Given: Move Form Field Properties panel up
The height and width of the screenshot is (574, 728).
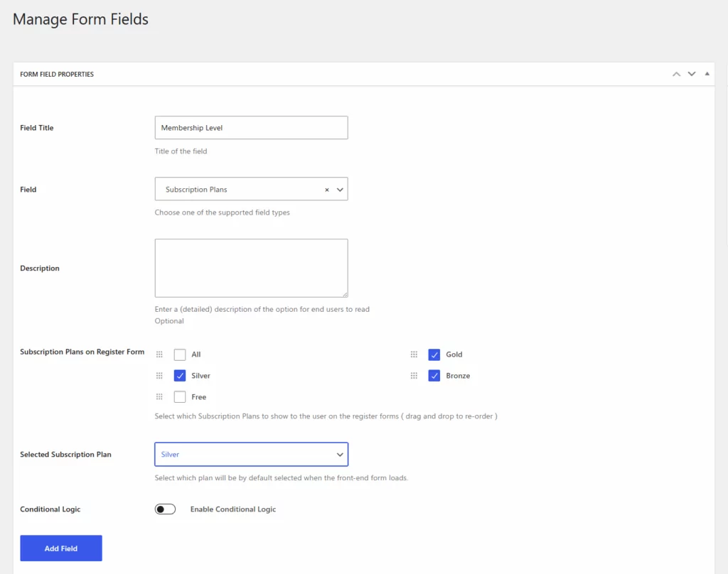Looking at the screenshot, I should 677,75.
